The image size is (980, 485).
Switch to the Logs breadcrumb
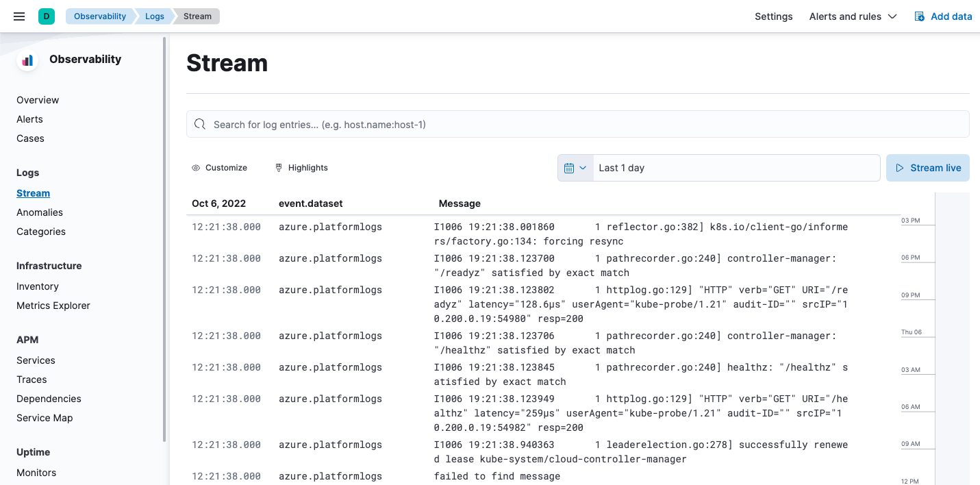(x=154, y=16)
